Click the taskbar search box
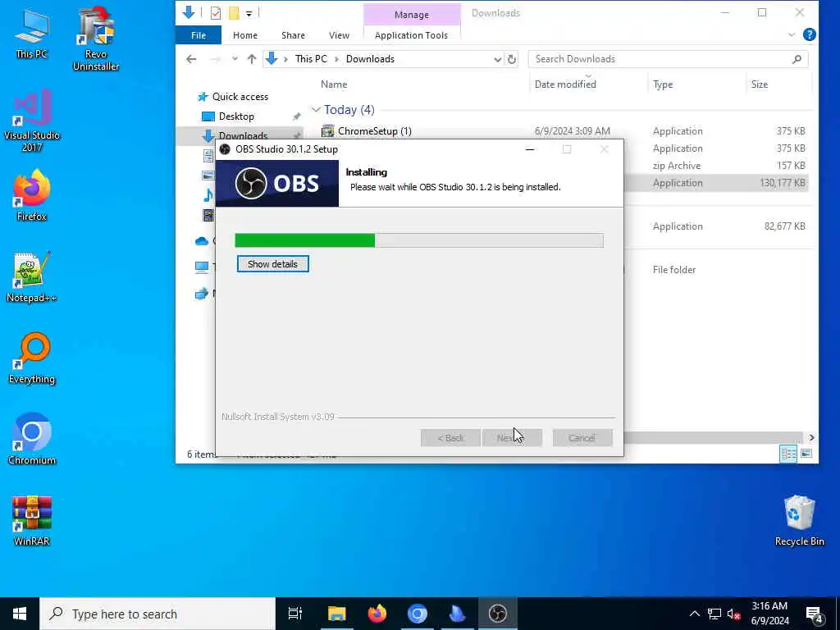 click(x=157, y=614)
